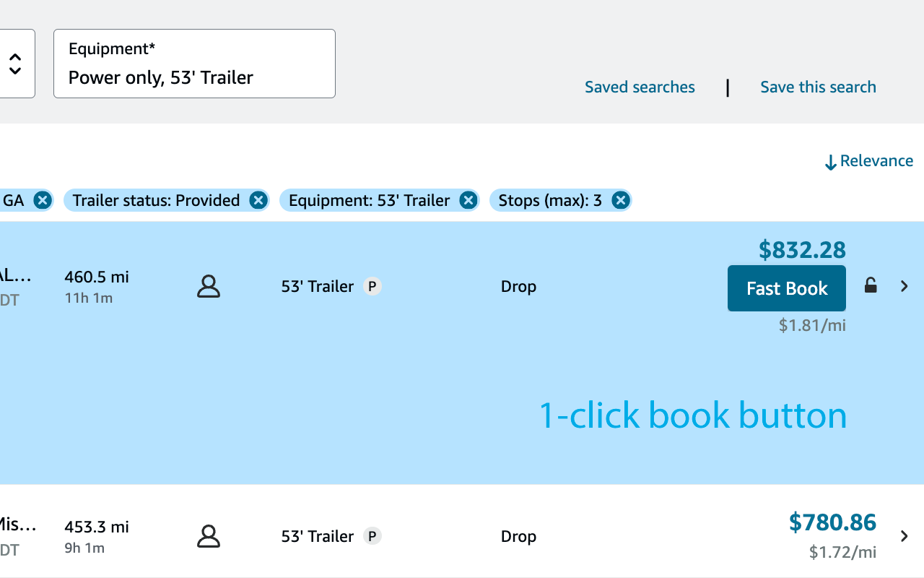Click P badge on second 53' Trailer

[372, 536]
